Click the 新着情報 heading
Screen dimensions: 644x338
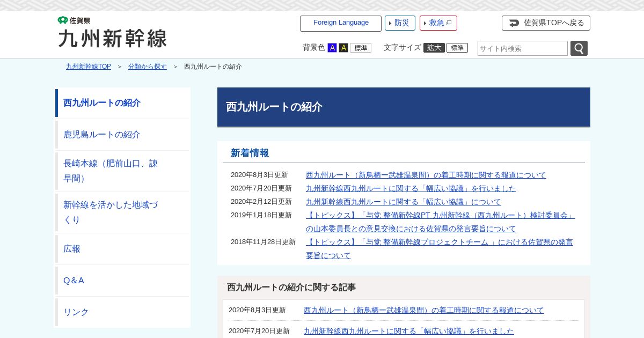[x=250, y=153]
